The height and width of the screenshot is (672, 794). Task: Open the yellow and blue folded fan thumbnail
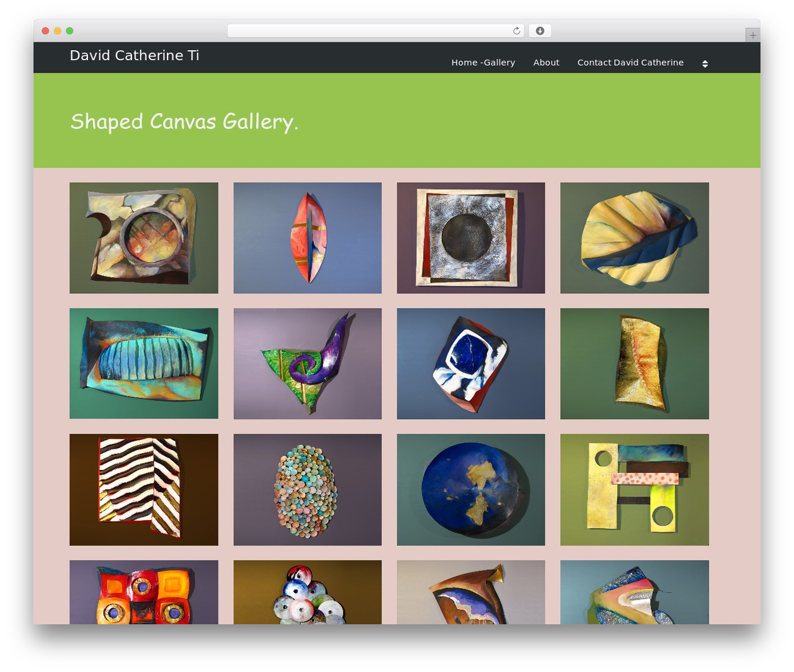(635, 238)
